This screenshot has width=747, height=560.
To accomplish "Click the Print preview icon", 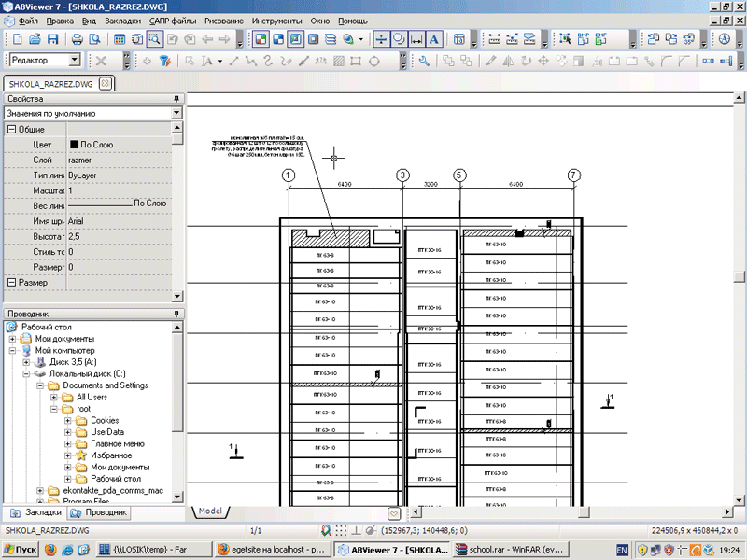I will pos(94,39).
